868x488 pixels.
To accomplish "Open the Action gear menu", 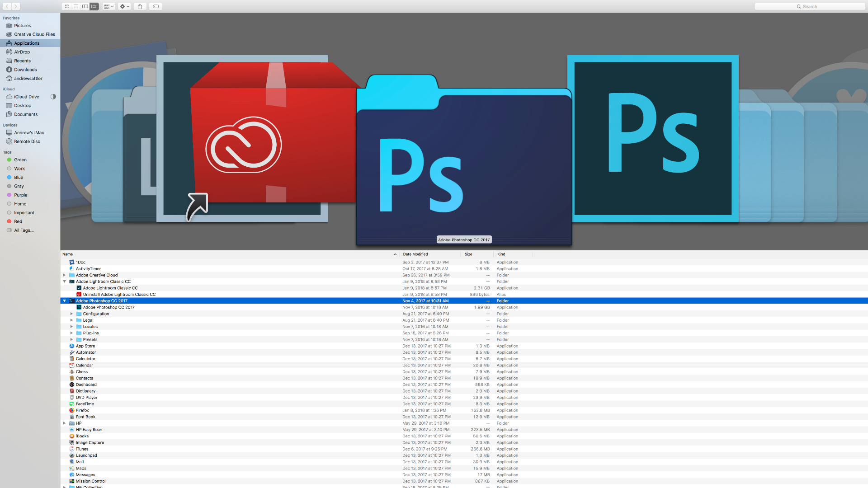I will tap(124, 6).
